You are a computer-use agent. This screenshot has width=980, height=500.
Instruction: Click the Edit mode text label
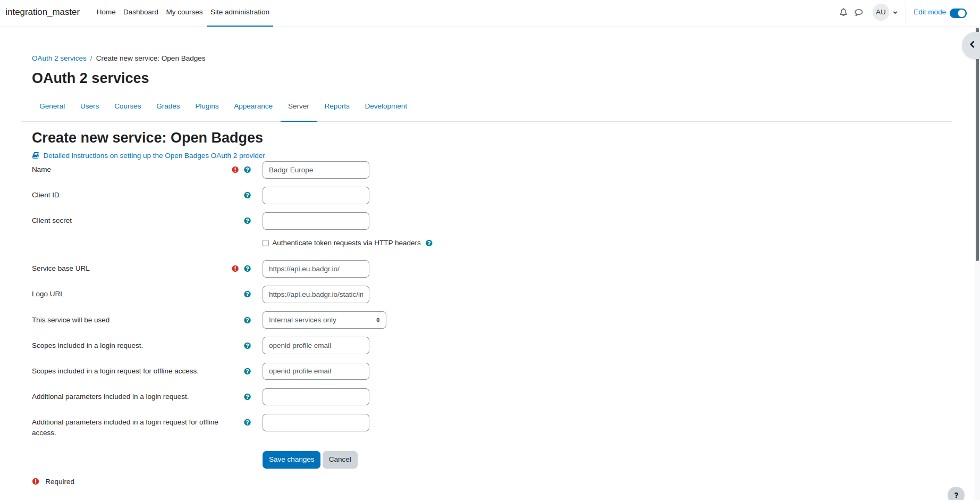930,12
